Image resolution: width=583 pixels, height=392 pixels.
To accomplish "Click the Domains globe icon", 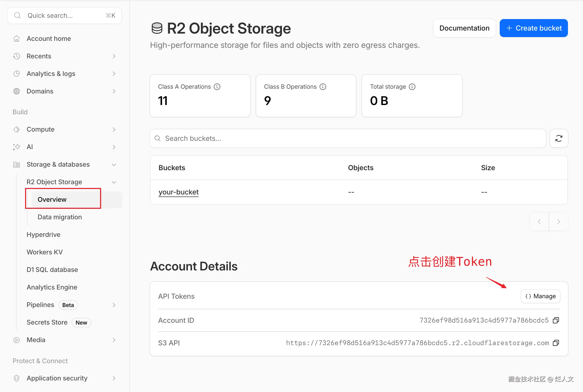I will click(x=17, y=91).
